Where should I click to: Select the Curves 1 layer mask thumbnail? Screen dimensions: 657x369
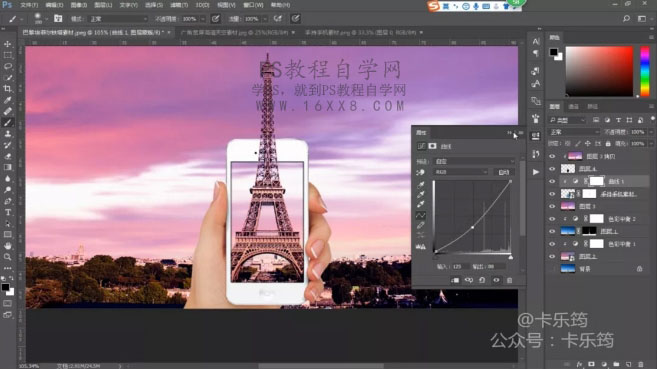point(596,181)
